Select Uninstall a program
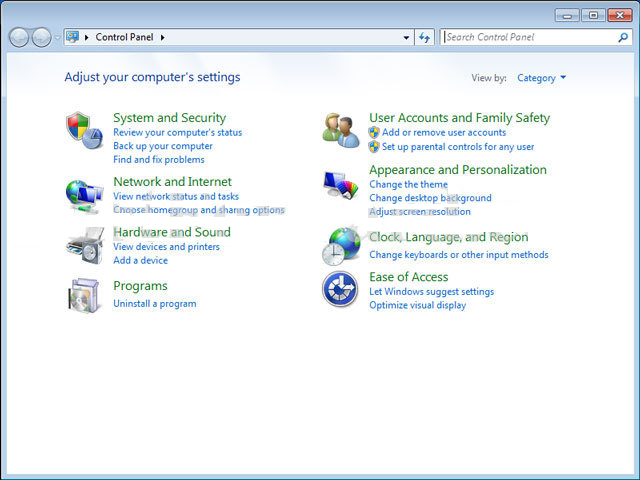 pos(155,303)
